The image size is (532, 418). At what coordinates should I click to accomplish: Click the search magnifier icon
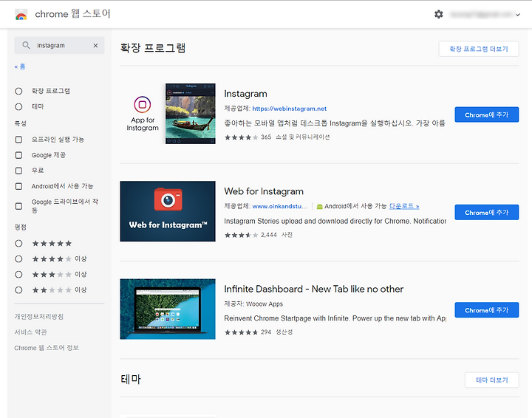click(26, 45)
